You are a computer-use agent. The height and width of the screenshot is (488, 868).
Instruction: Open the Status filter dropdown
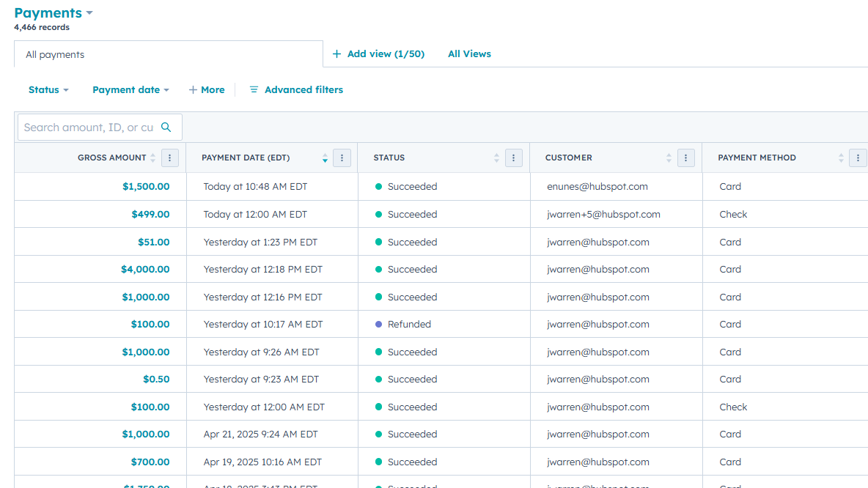48,90
